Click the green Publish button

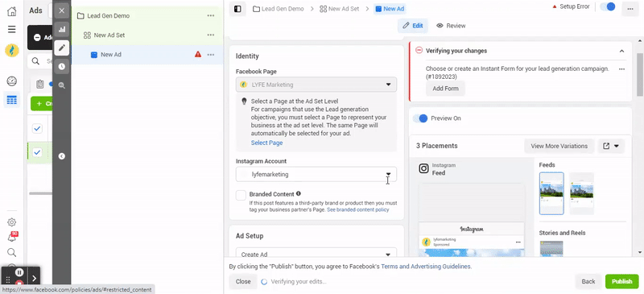[621, 282]
